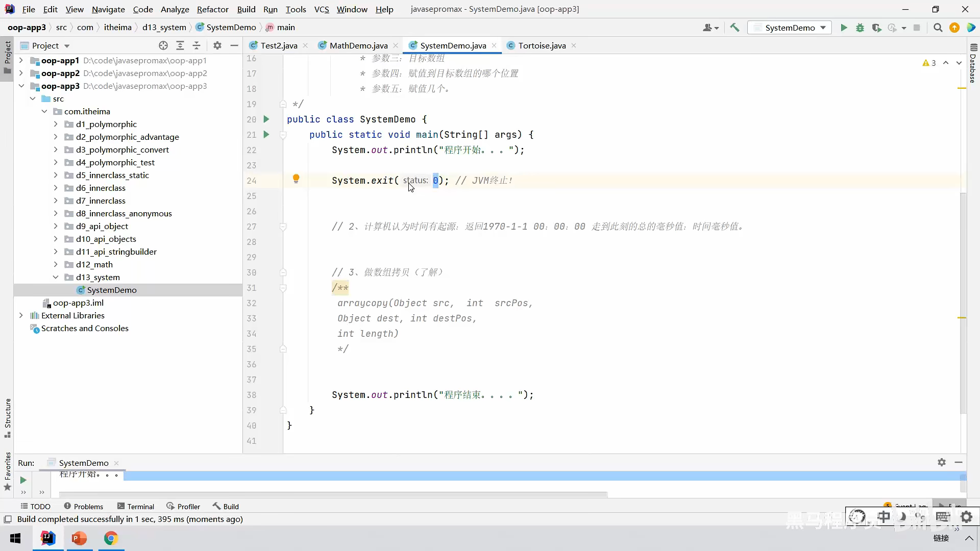
Task: Click the Collapse All icon in Project panel
Action: point(197,45)
